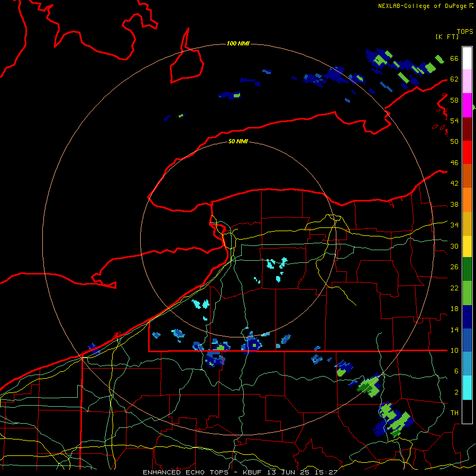The width and height of the screenshot is (476, 476).
Task: Click the 10 legend value
Action: tap(454, 350)
